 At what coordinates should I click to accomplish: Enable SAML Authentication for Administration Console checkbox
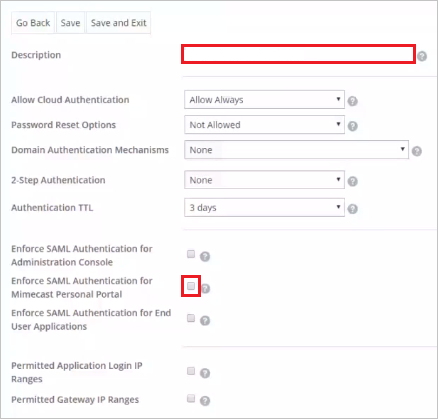click(191, 254)
